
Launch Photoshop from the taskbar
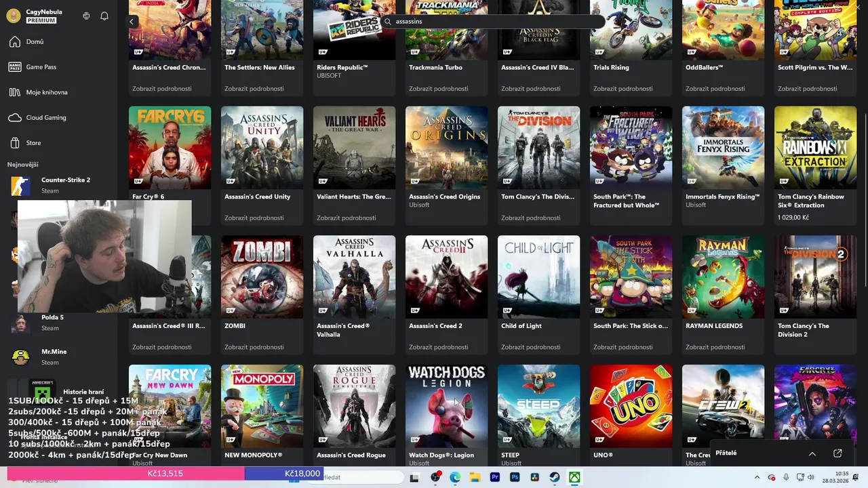click(x=515, y=477)
